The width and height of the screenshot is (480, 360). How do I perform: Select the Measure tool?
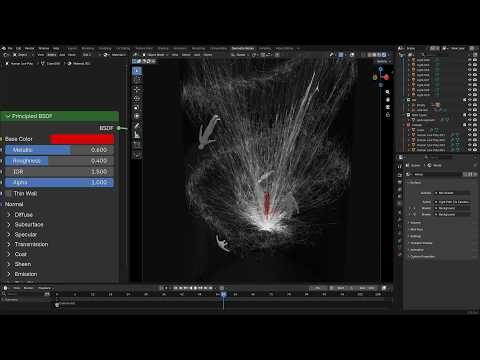click(137, 135)
